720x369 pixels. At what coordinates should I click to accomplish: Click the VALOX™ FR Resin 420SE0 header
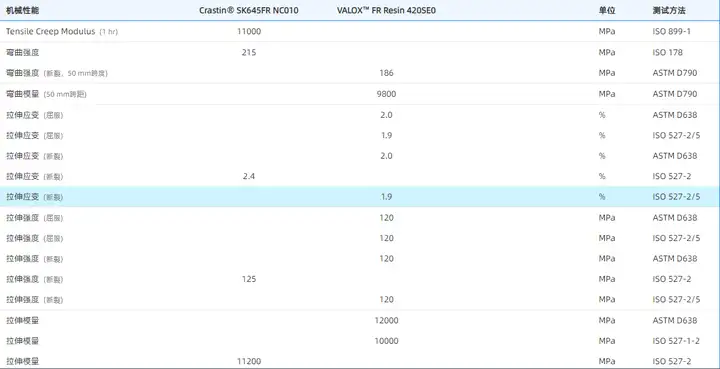pos(386,11)
